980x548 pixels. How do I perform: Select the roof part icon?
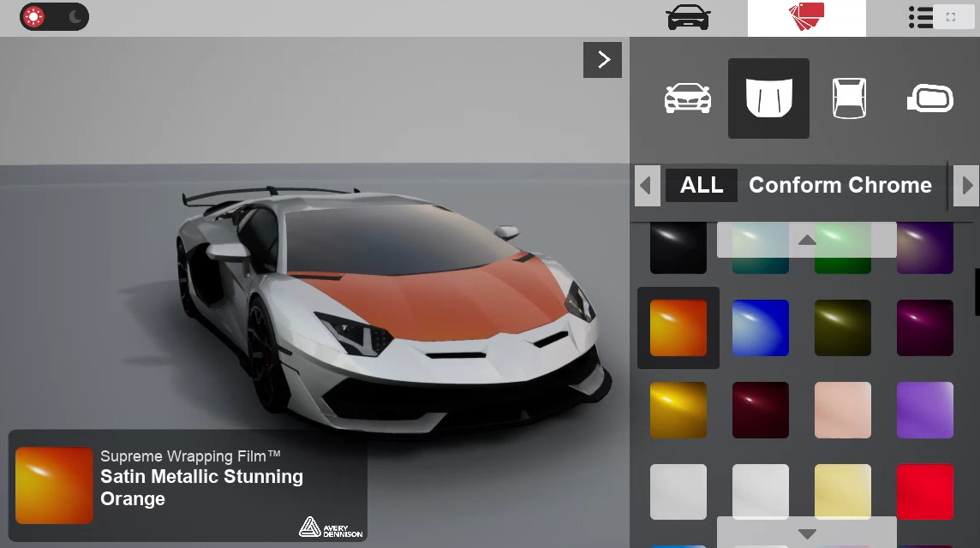tap(850, 98)
